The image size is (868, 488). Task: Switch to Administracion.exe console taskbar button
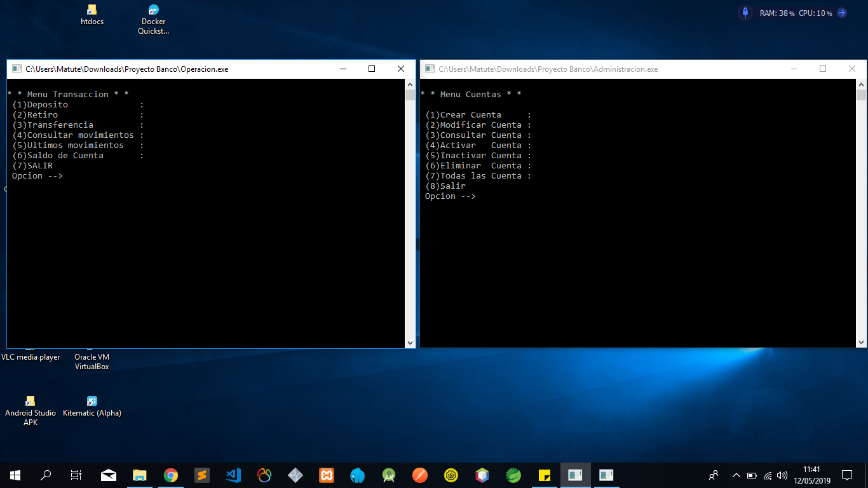[x=607, y=475]
